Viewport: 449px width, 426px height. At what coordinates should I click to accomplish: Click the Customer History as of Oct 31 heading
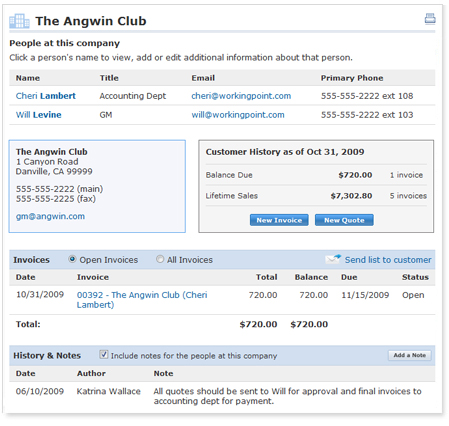click(285, 152)
